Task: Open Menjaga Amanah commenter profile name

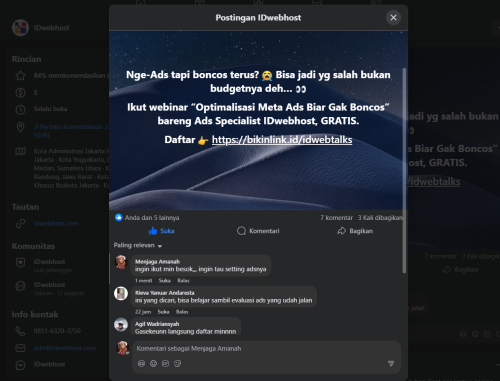Action: (157, 262)
